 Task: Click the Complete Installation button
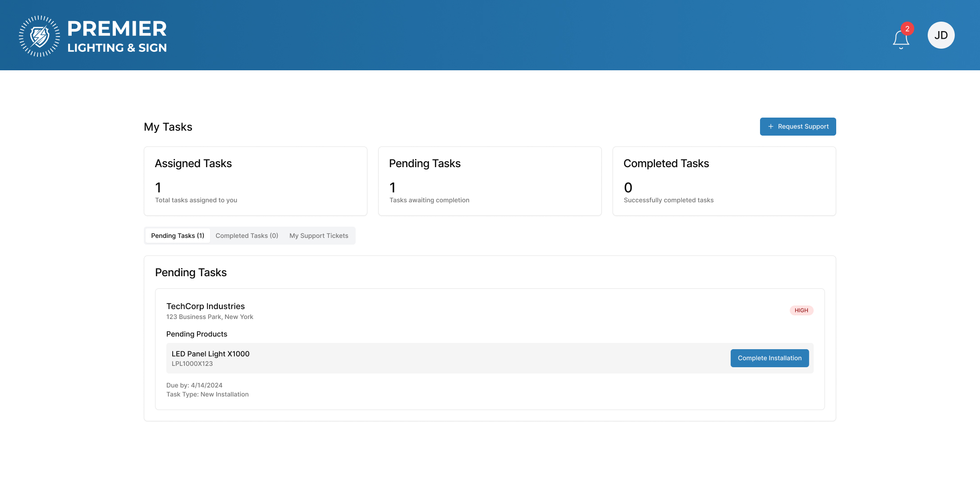tap(769, 358)
